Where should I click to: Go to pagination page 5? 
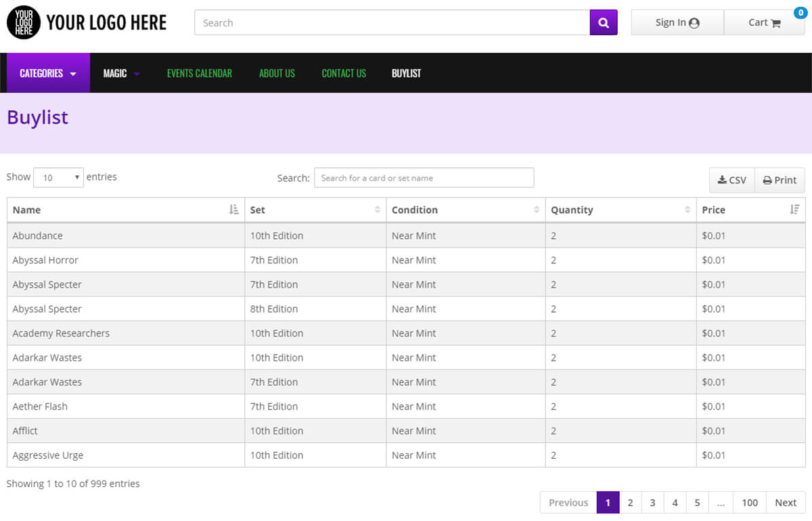(x=697, y=502)
